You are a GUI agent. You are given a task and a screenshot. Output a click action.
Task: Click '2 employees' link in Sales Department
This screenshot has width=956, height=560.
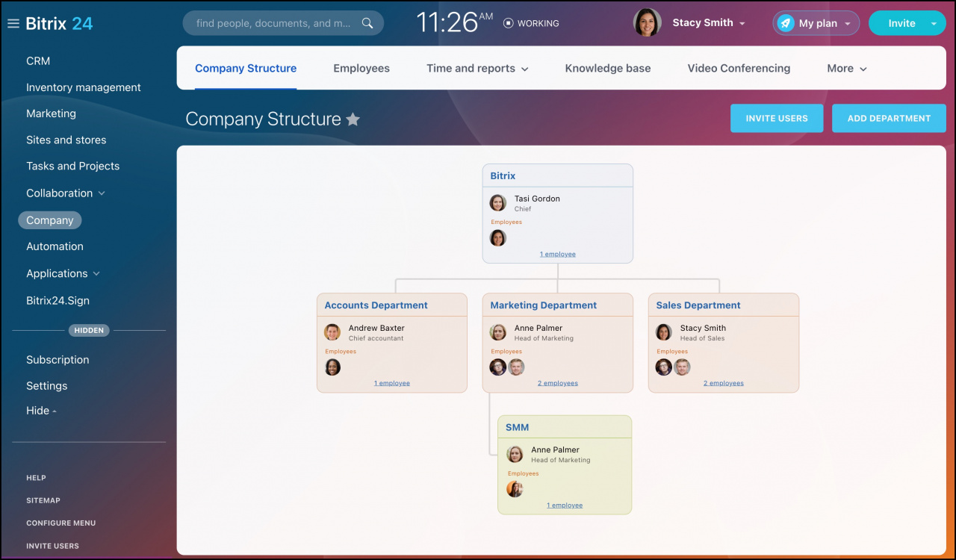(724, 383)
